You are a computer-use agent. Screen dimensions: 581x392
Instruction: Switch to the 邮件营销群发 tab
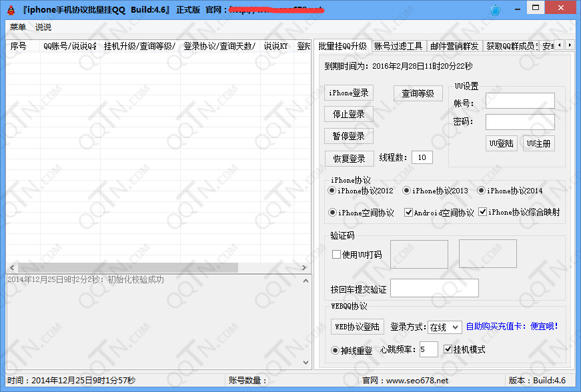454,46
